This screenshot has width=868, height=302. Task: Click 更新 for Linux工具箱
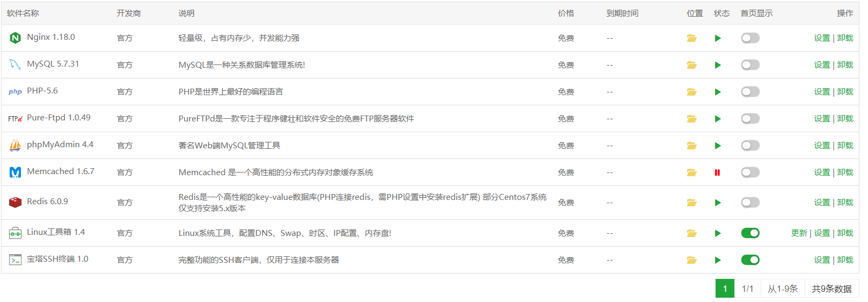pyautogui.click(x=799, y=233)
